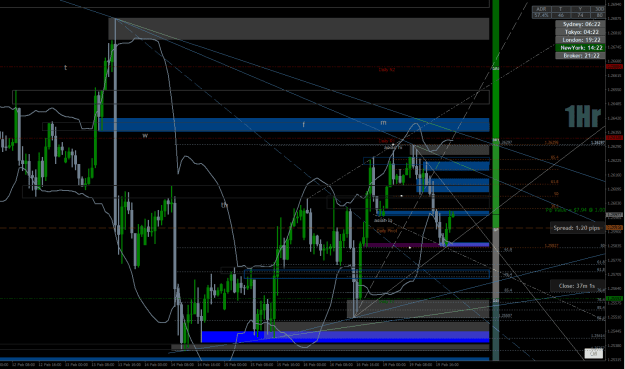Select the highlighted NewYork: 14:22 clock
625x369 pixels.
580,48
